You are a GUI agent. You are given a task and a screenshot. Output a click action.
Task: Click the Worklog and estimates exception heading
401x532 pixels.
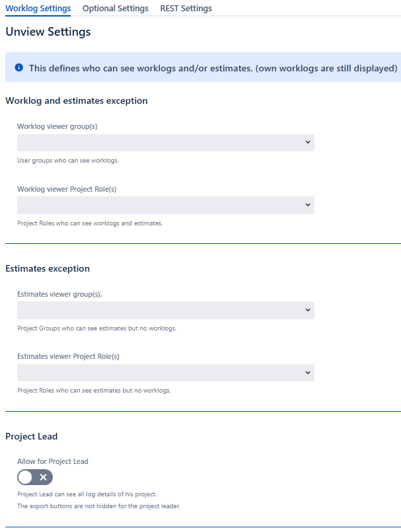tap(76, 101)
